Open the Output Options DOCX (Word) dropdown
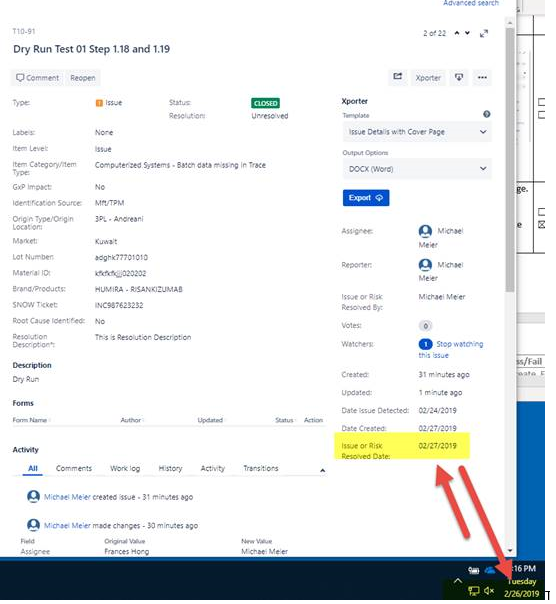Screen dimensions: 556x604 [x=417, y=169]
